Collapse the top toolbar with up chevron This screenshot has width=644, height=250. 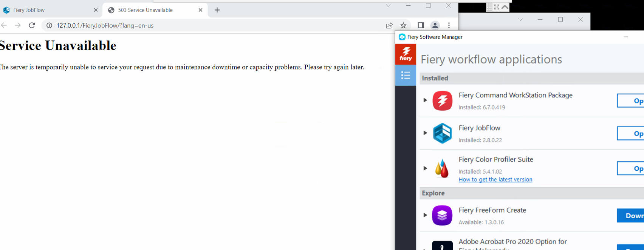pyautogui.click(x=505, y=7)
